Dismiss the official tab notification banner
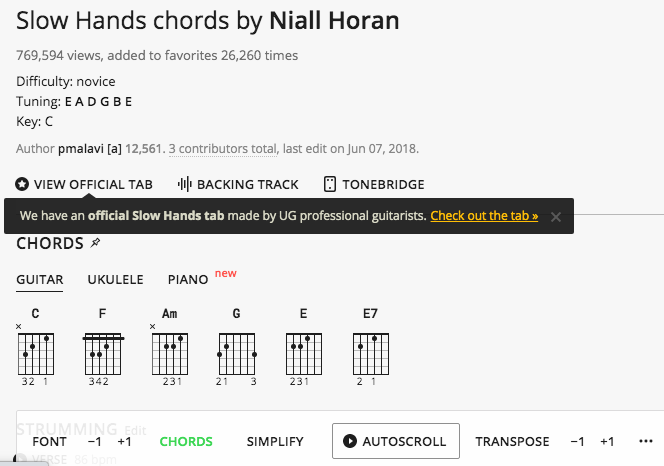This screenshot has width=664, height=466. click(x=556, y=216)
